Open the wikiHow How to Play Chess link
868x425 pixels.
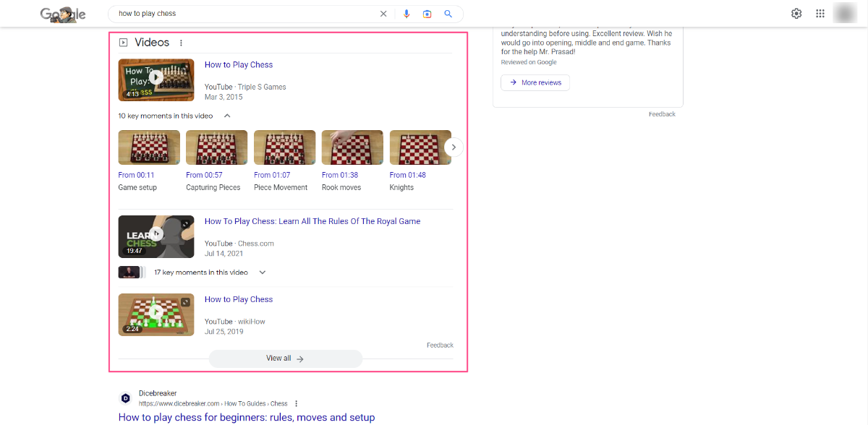coord(239,299)
